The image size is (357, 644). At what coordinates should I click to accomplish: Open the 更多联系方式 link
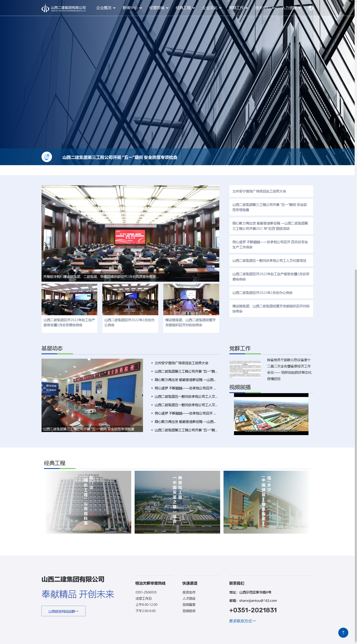coord(242,621)
